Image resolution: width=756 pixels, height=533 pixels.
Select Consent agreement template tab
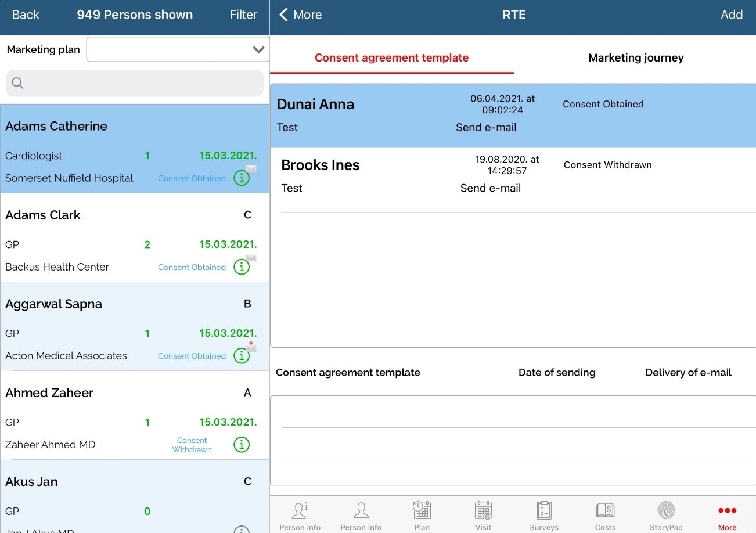coord(391,58)
